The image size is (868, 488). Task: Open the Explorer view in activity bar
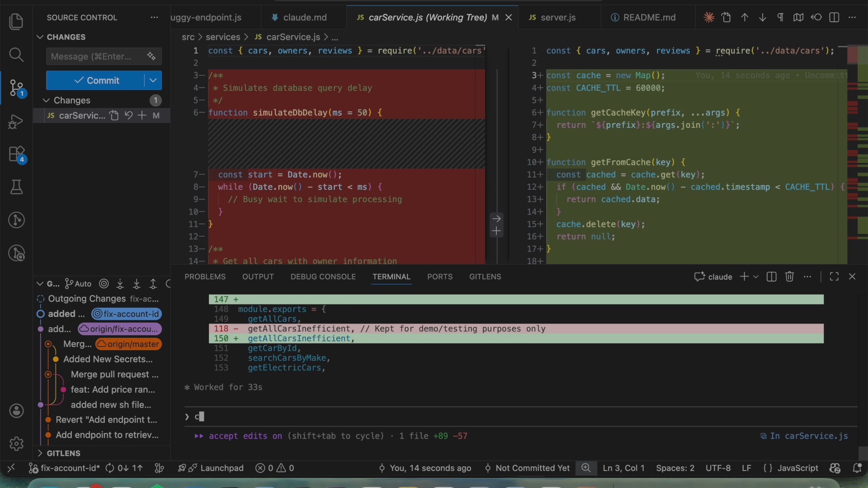[x=16, y=21]
